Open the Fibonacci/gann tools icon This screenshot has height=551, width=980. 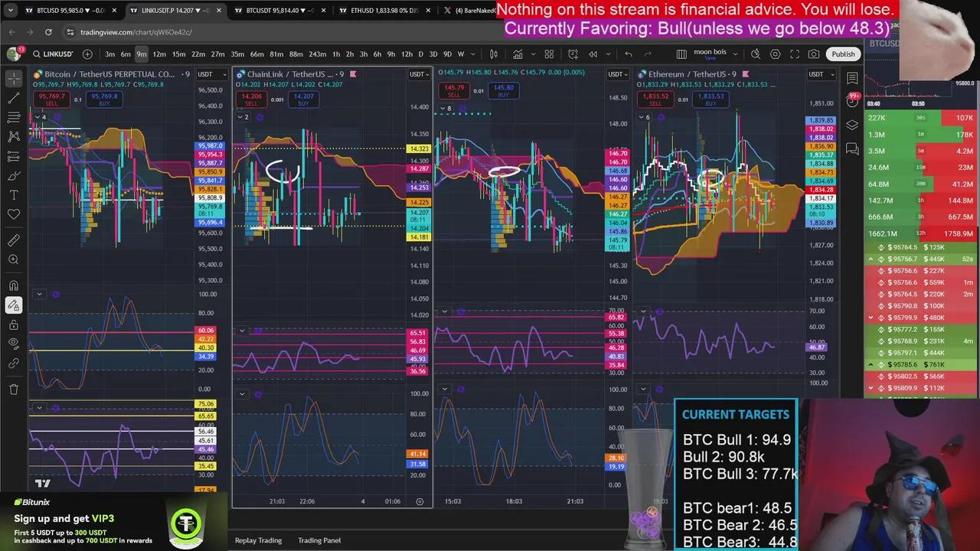(x=14, y=117)
